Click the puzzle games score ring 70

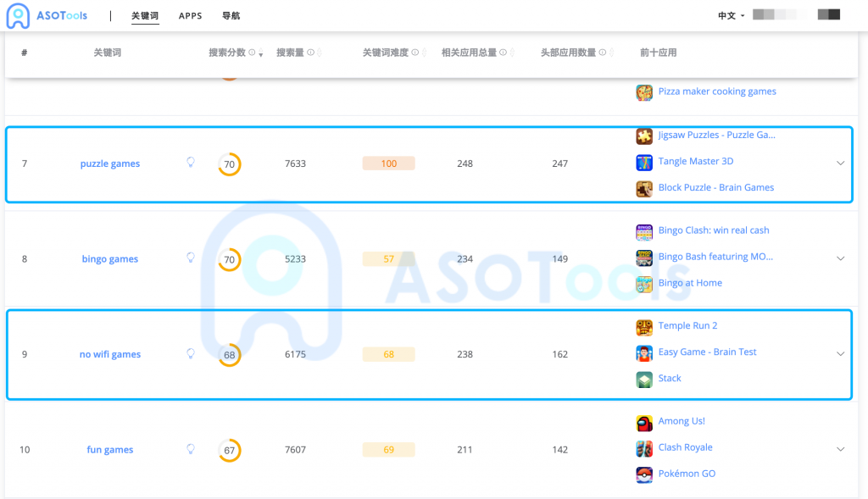coord(229,164)
